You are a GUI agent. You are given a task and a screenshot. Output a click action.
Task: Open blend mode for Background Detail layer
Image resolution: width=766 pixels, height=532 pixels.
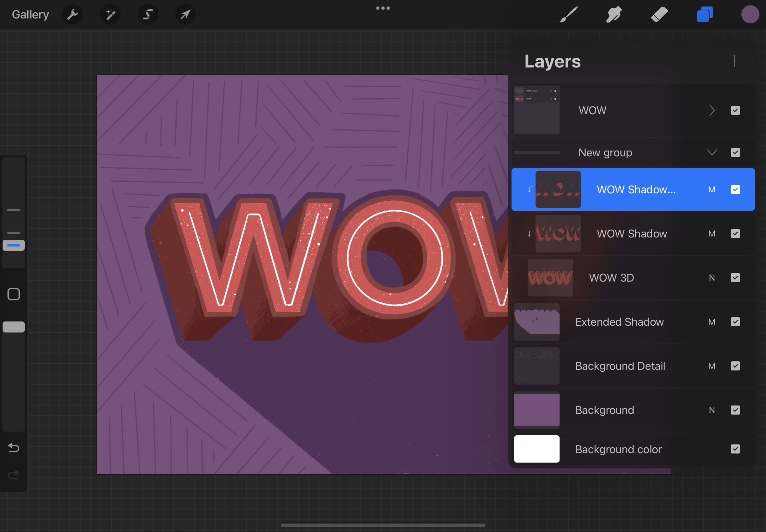click(712, 366)
